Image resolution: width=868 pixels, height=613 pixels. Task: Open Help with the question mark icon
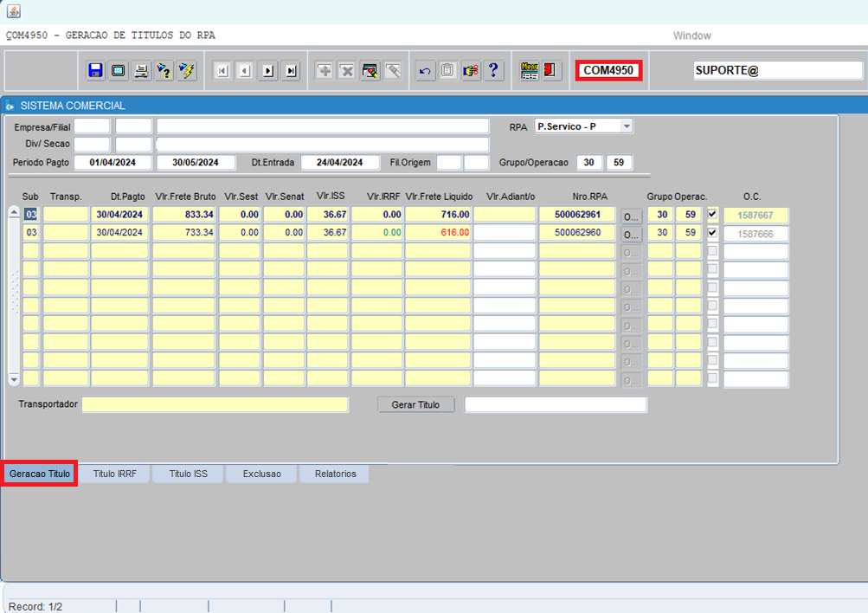pos(493,71)
